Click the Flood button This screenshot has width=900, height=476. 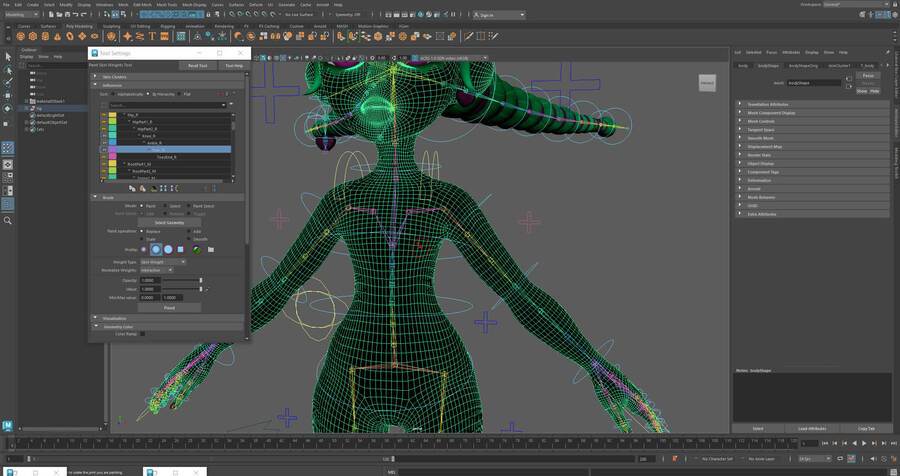point(169,308)
